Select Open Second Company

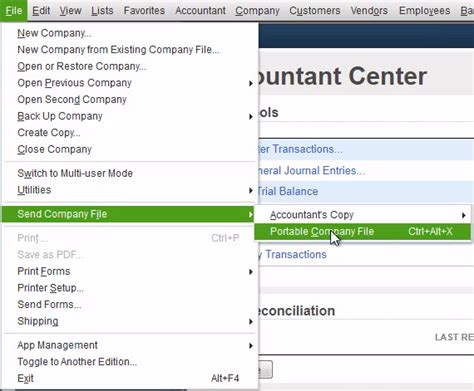point(129,100)
